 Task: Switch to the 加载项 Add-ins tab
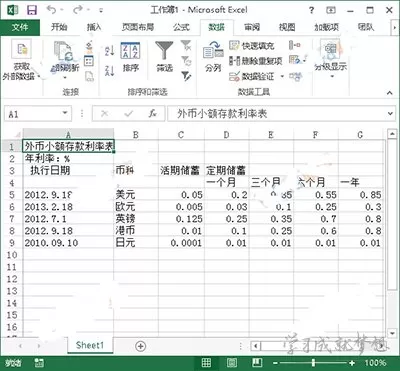[326, 27]
